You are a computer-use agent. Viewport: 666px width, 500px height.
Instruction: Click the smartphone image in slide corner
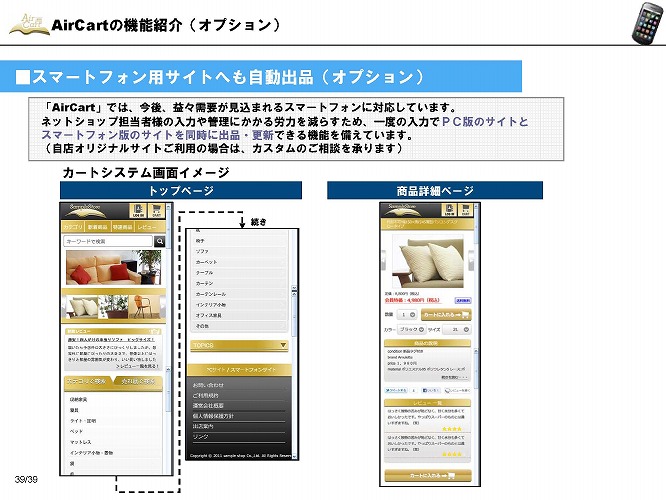click(x=647, y=23)
